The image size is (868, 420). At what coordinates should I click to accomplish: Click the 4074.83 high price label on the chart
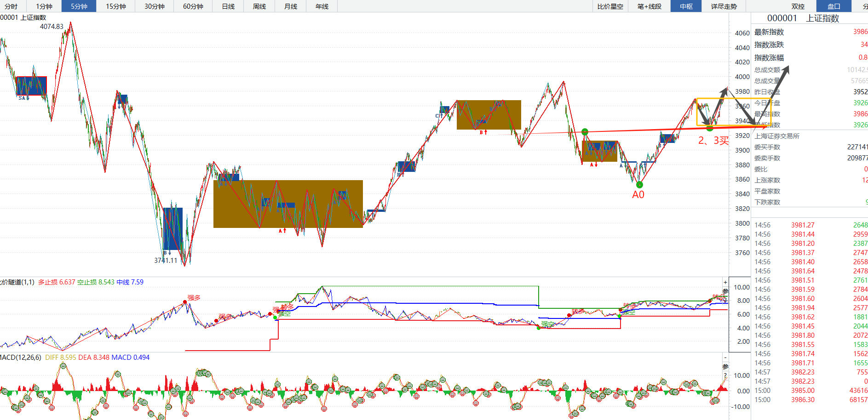[52, 27]
